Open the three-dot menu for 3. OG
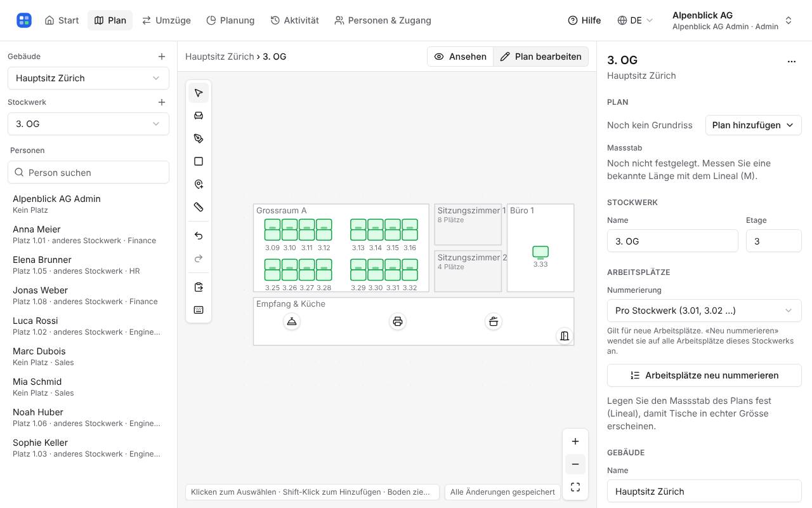This screenshot has height=508, width=812. (792, 62)
